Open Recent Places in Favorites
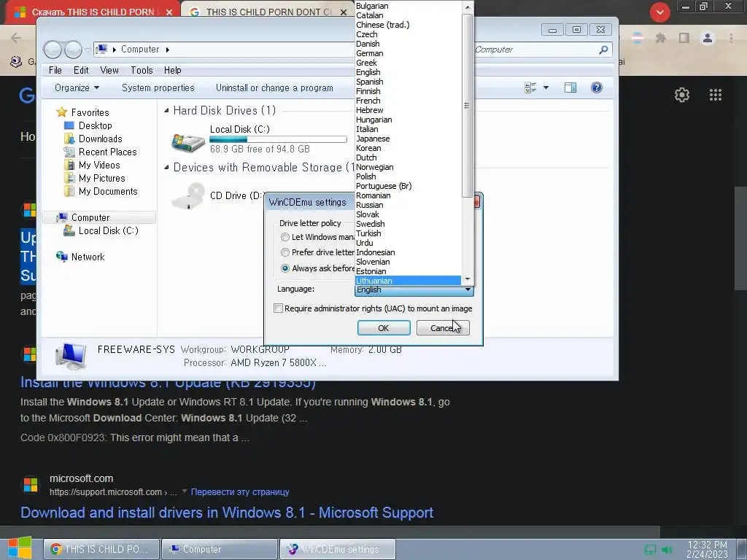Viewport: 747px width, 560px height. 108,152
